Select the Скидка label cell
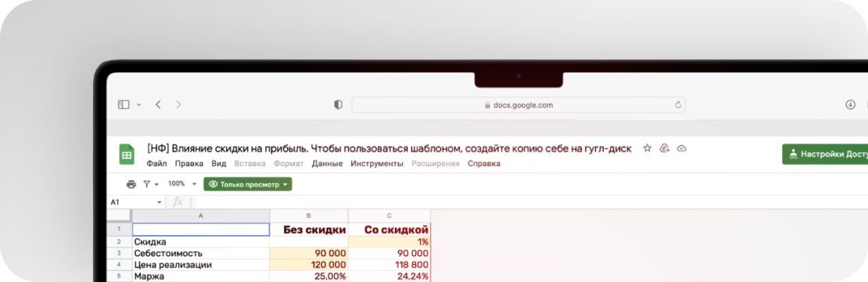868x282 pixels. [x=201, y=242]
